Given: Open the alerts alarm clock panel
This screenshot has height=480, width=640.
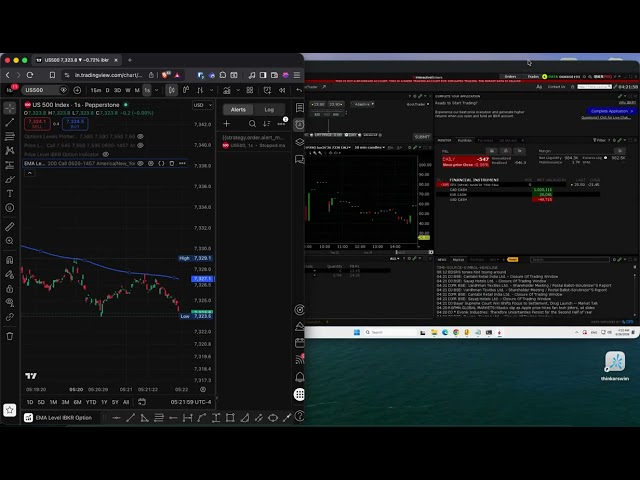Looking at the screenshot, I should pos(300,124).
